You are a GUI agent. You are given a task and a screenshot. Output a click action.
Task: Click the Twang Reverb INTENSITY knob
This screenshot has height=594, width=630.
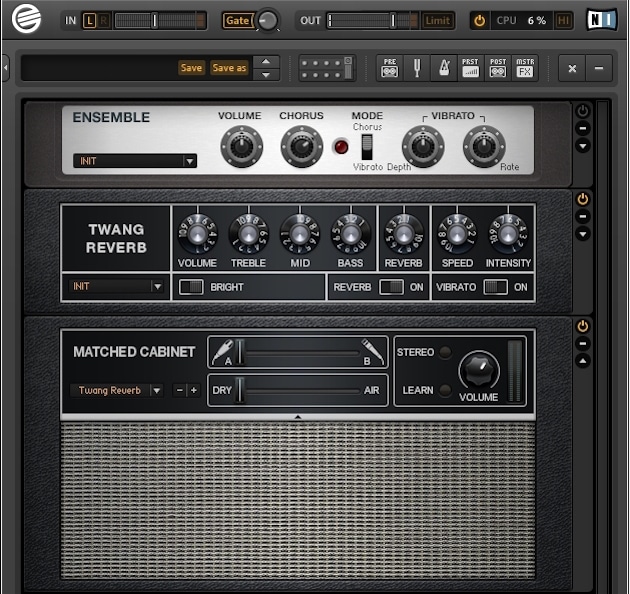[508, 234]
